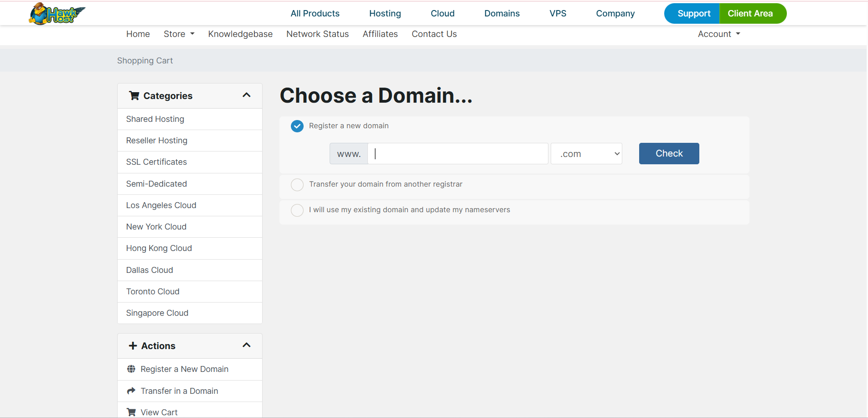Viewport: 868px width, 418px height.
Task: Open the Account dropdown menu
Action: pyautogui.click(x=718, y=34)
